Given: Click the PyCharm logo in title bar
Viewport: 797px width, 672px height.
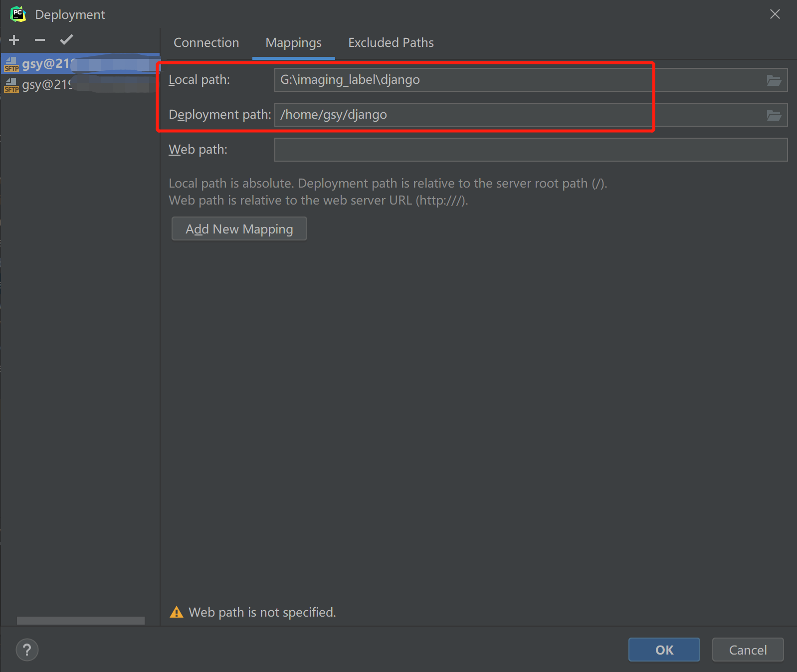Looking at the screenshot, I should 18,14.
